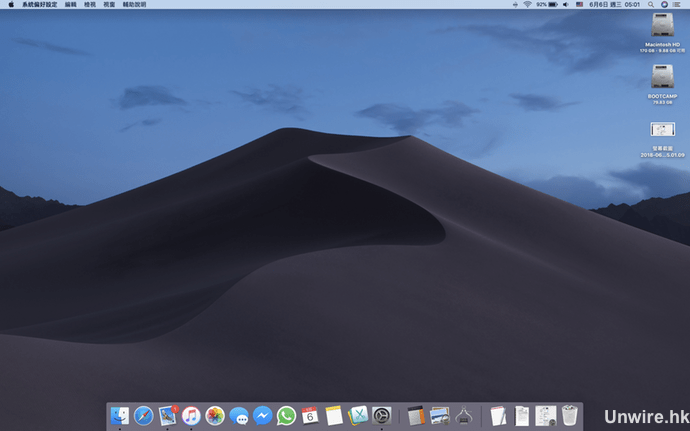Image resolution: width=690 pixels, height=431 pixels.
Task: Select the BOOTCAMP drive icon
Action: 662,76
